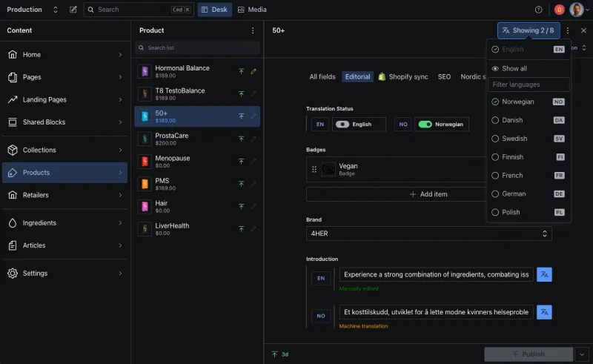Expand the Production workspace switcher

[55, 10]
